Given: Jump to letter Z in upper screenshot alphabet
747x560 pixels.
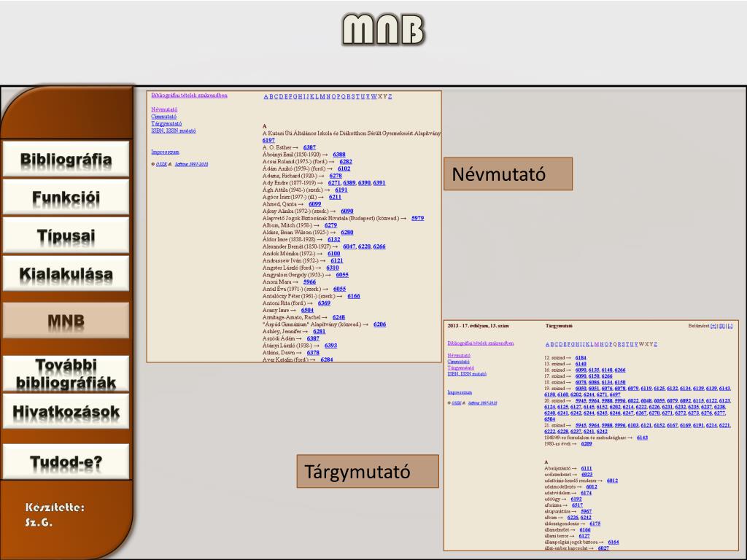Looking at the screenshot, I should pyautogui.click(x=390, y=97).
